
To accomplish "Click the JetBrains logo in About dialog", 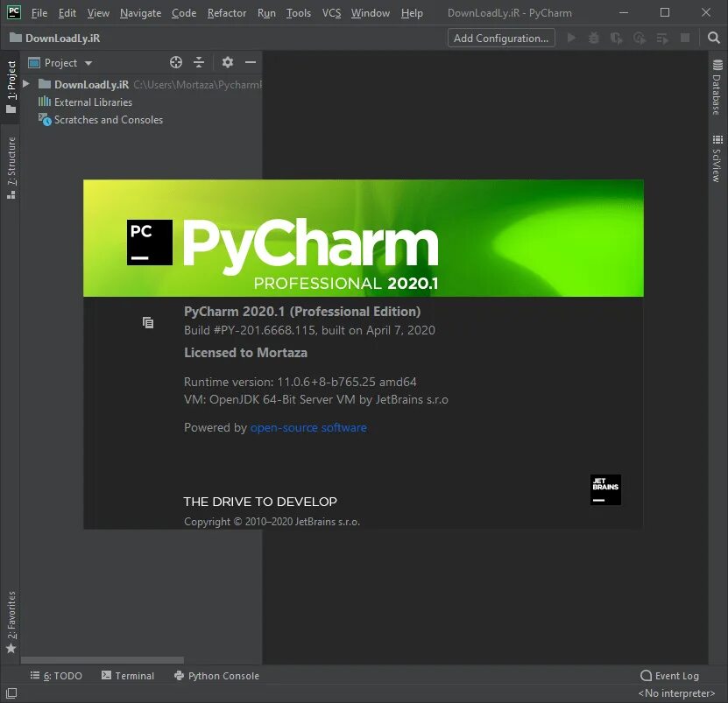I will pos(605,489).
